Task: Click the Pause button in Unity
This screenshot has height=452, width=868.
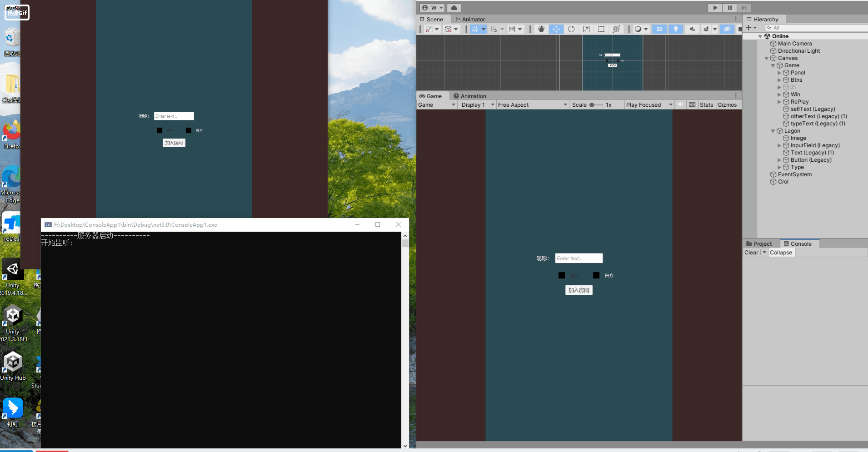Action: click(x=729, y=8)
